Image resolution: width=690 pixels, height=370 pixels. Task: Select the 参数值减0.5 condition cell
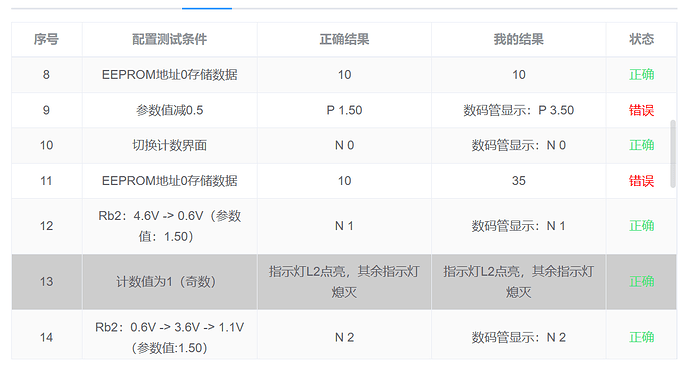[169, 110]
